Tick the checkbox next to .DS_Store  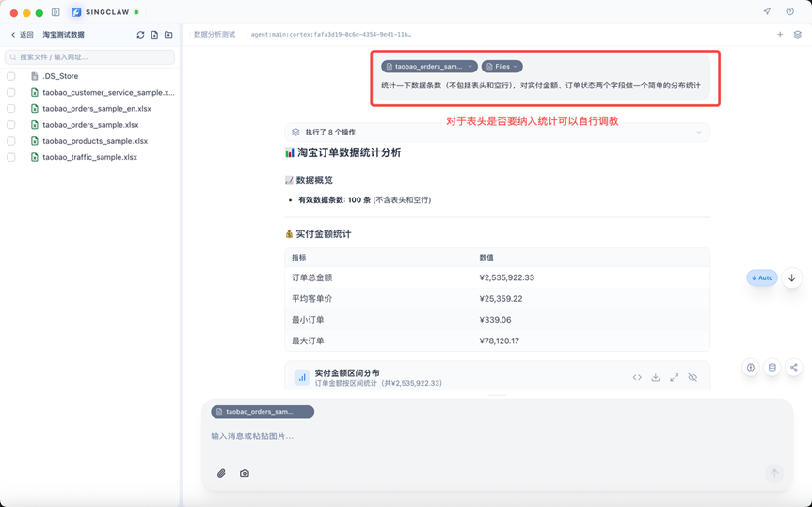pyautogui.click(x=11, y=76)
